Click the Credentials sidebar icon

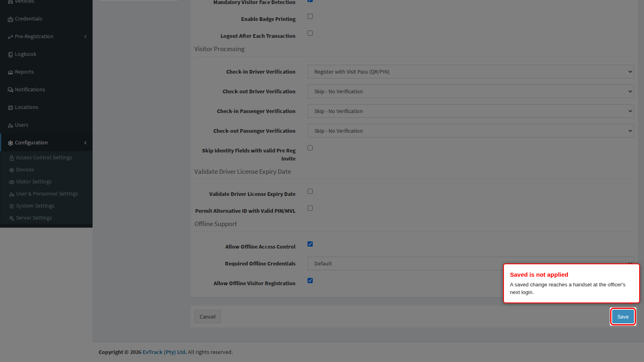coord(10,19)
